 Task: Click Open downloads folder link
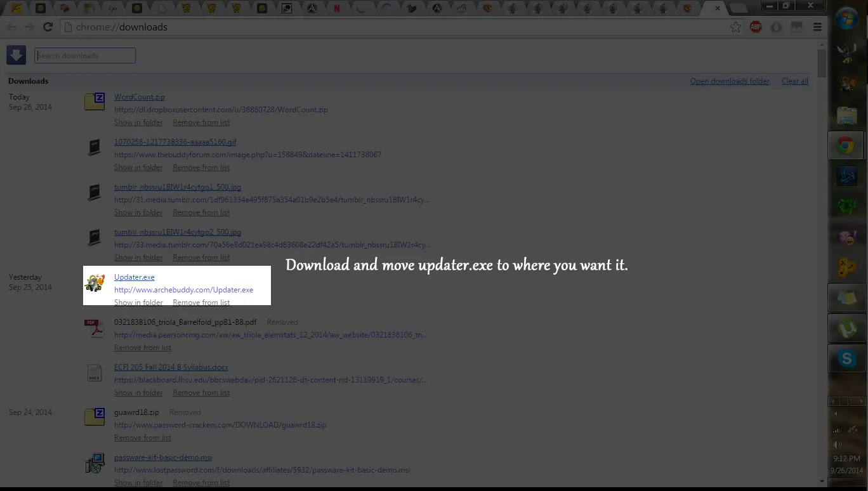click(730, 81)
